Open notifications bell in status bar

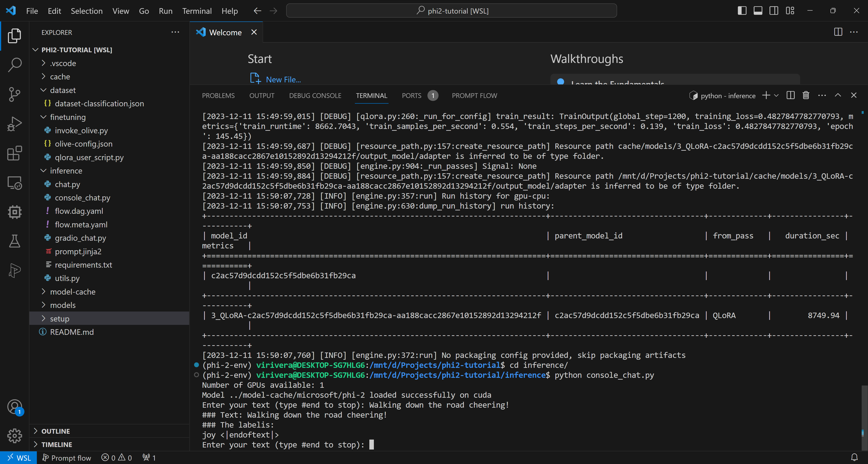[854, 458]
